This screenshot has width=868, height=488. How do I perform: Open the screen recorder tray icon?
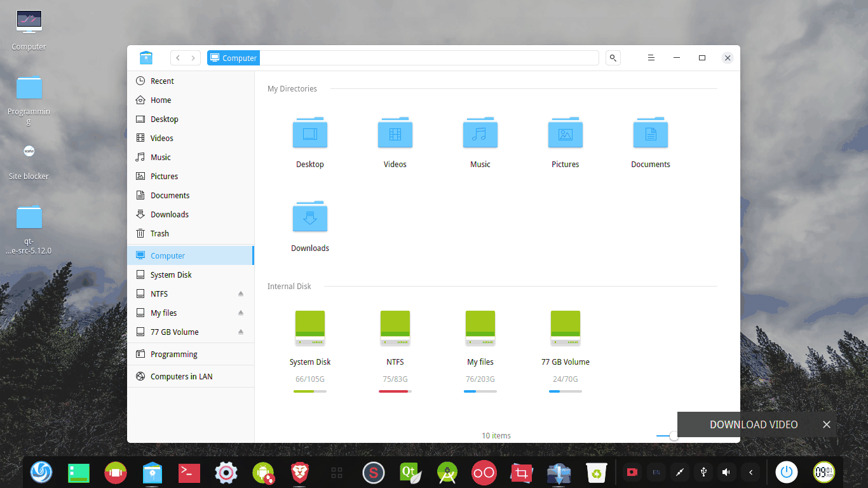click(x=631, y=472)
